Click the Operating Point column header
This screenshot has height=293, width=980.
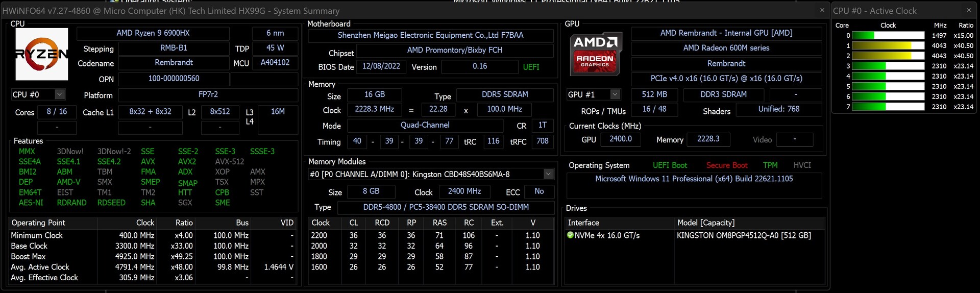pyautogui.click(x=53, y=223)
